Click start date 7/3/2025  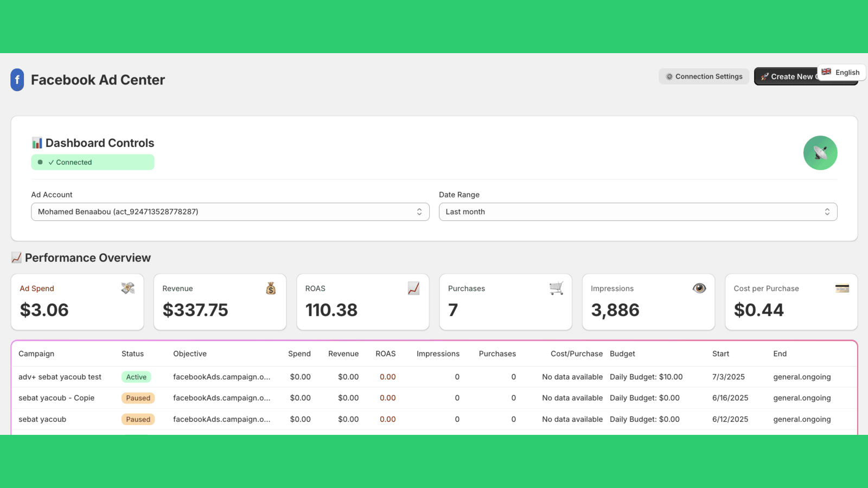[729, 377]
